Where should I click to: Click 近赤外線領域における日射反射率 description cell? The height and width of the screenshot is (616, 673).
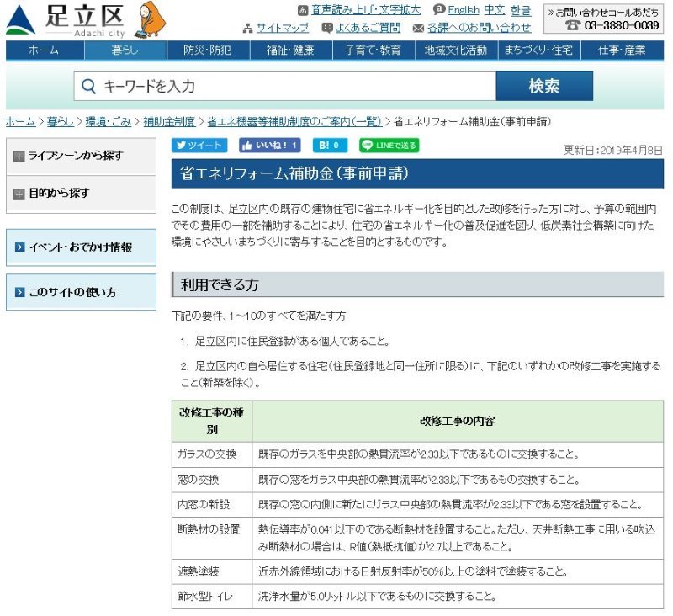pyautogui.click(x=458, y=571)
